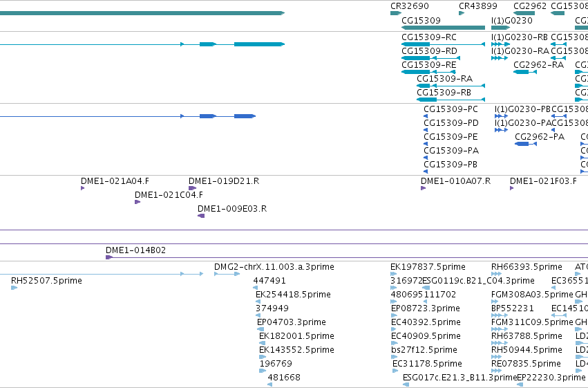Select the l(1)G0230 gene label
Image resolution: width=588 pixels, height=388 pixels.
pos(512,20)
